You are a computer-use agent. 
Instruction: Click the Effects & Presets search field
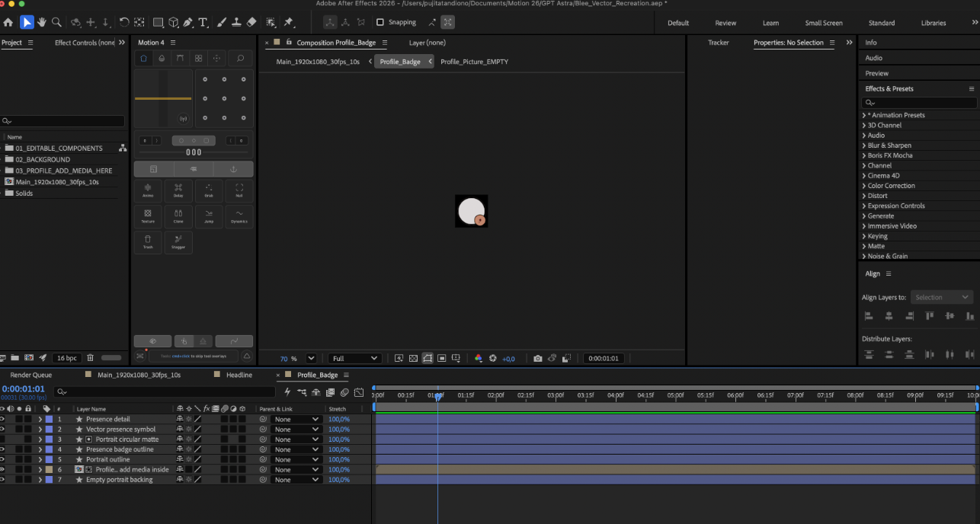pos(919,102)
